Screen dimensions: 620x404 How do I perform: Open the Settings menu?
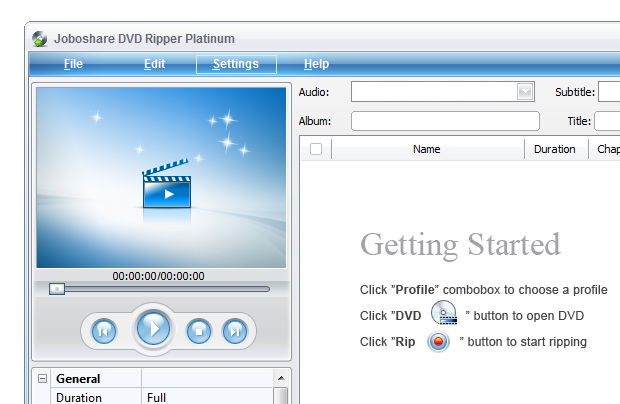coord(236,64)
